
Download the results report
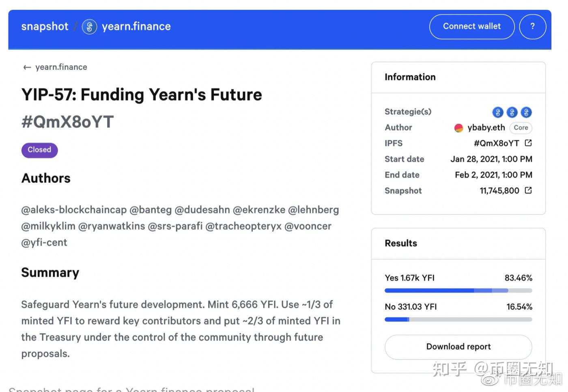click(x=458, y=347)
